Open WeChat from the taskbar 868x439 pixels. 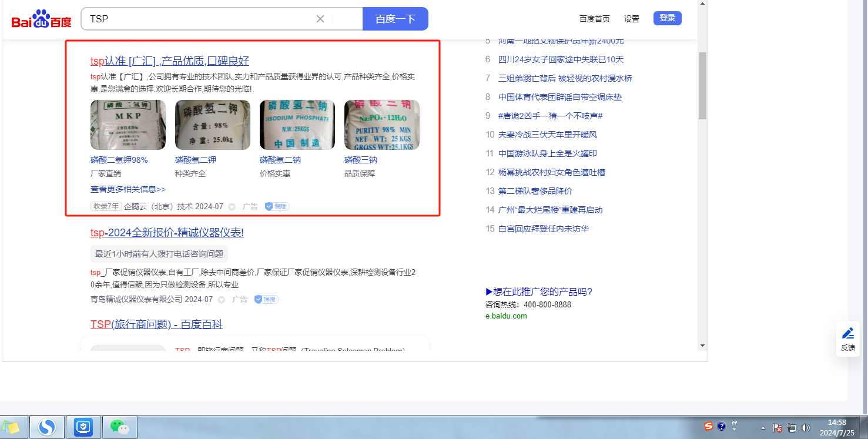(x=120, y=427)
